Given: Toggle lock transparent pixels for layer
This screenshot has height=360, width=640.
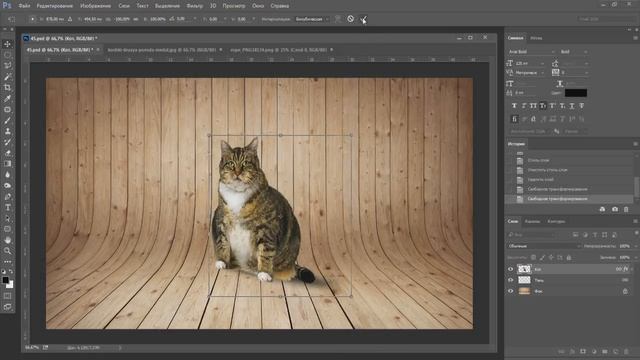Looking at the screenshot, I should coord(533,258).
